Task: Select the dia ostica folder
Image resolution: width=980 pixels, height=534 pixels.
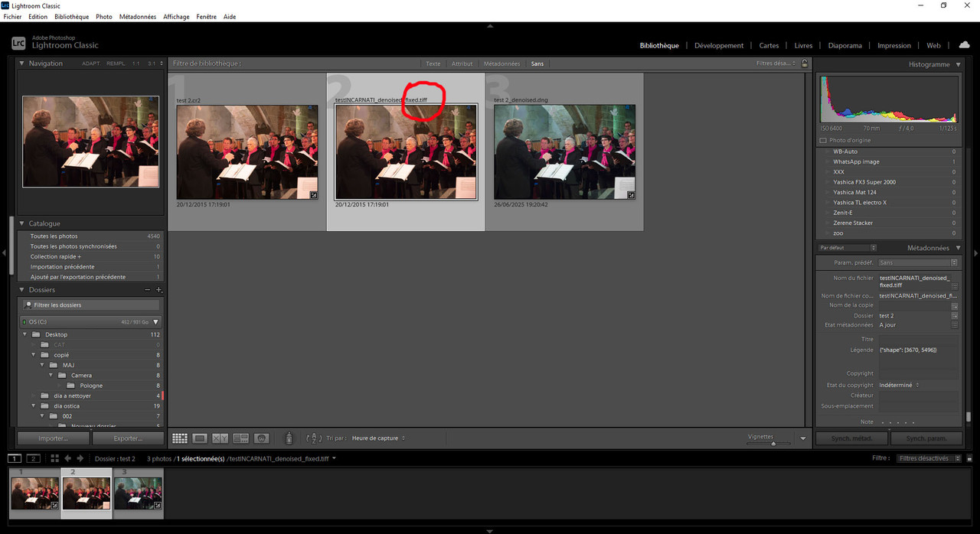Action: click(x=67, y=405)
